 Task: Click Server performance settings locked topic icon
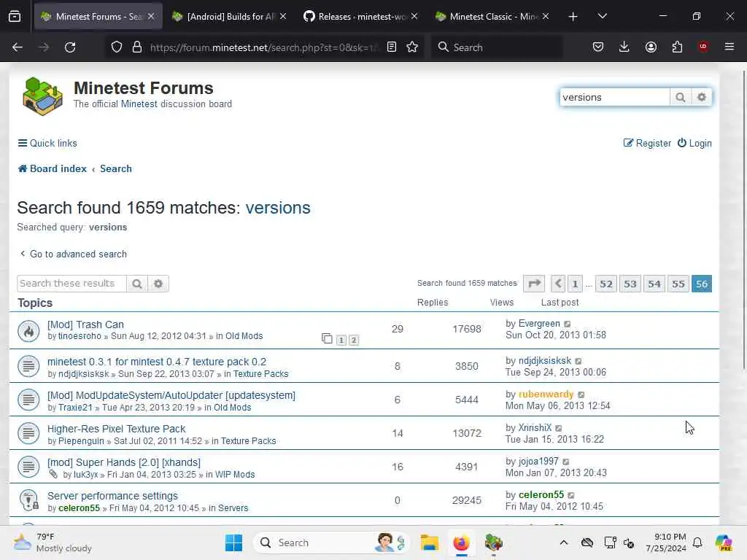(28, 500)
